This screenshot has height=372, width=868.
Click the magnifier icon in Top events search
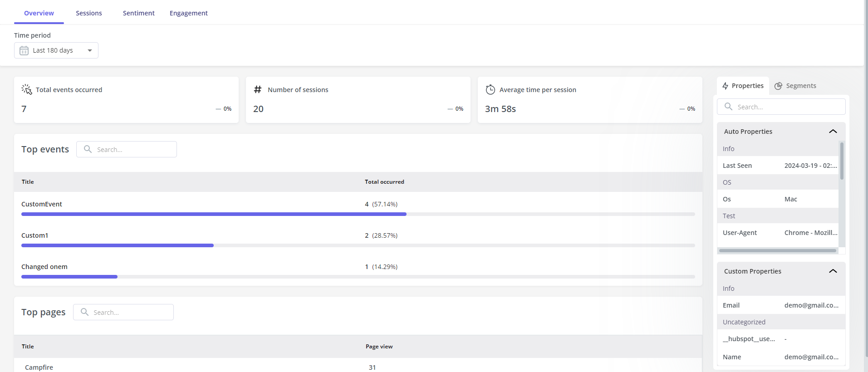point(88,149)
